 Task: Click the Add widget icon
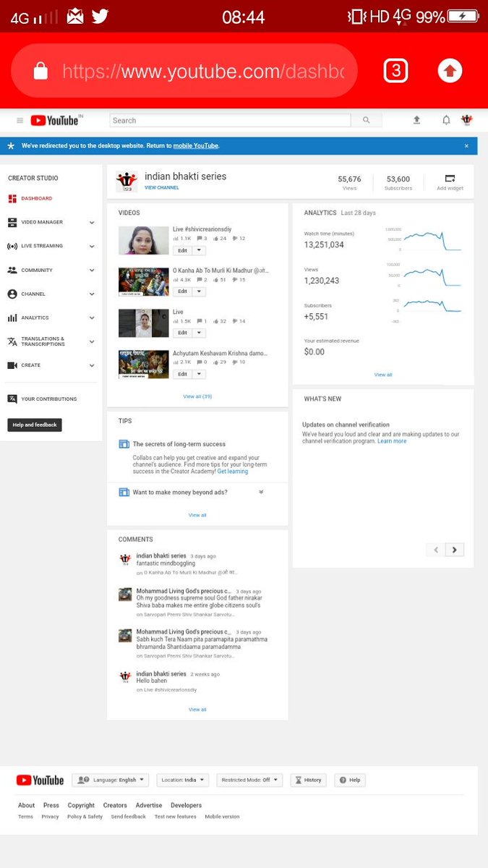[x=450, y=178]
